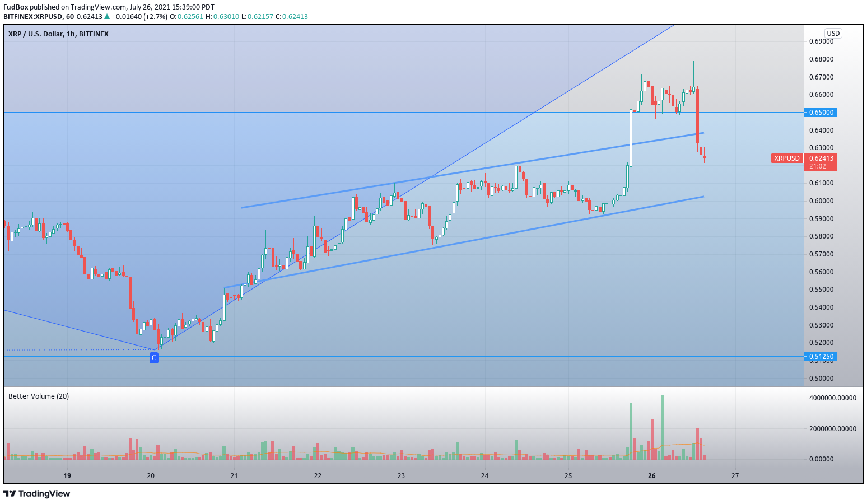Click the 0.50000 price axis label
Viewport: 867px width, 504px height.
click(821, 379)
